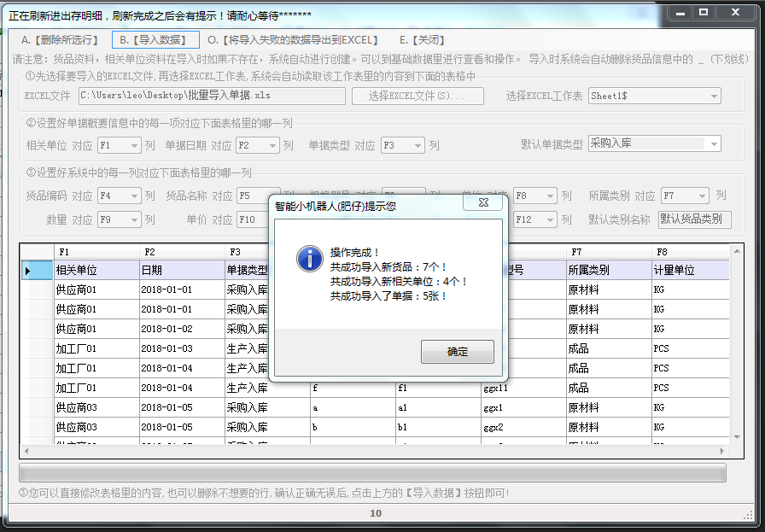The image size is (765, 532).
Task: Click the EXCEL文件 path input field
Action: [x=211, y=96]
